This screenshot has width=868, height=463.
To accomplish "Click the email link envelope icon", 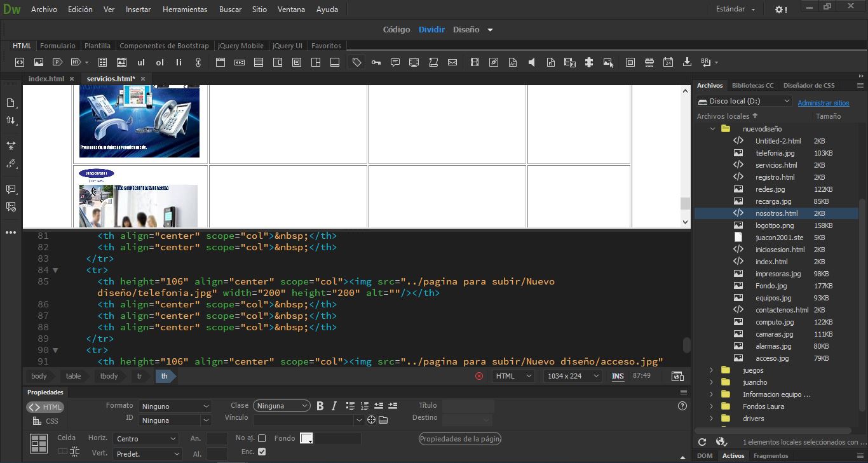I will (452, 62).
